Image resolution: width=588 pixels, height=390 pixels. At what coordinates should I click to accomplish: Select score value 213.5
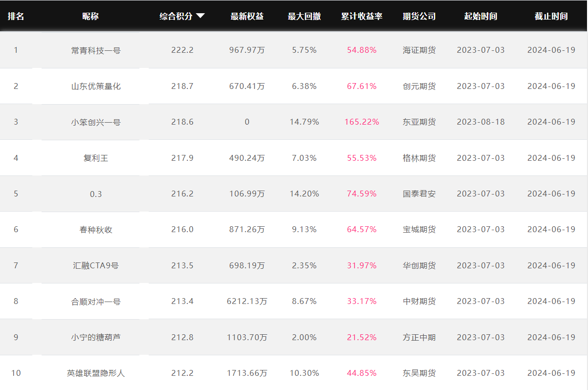click(182, 265)
